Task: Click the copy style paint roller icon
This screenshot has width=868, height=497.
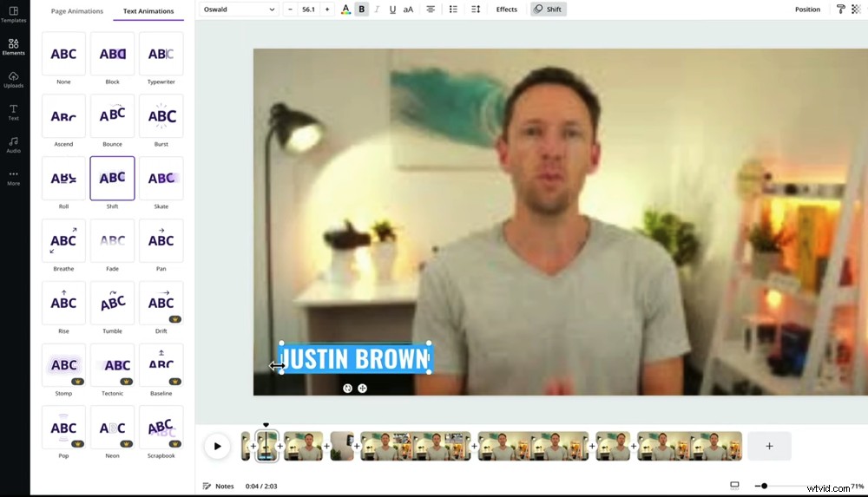Action: 840,10
